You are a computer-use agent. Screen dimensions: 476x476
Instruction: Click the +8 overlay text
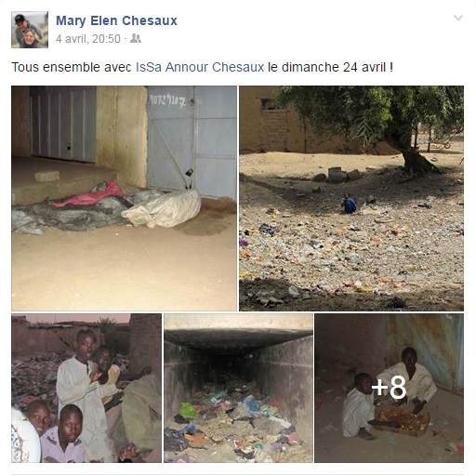click(389, 387)
